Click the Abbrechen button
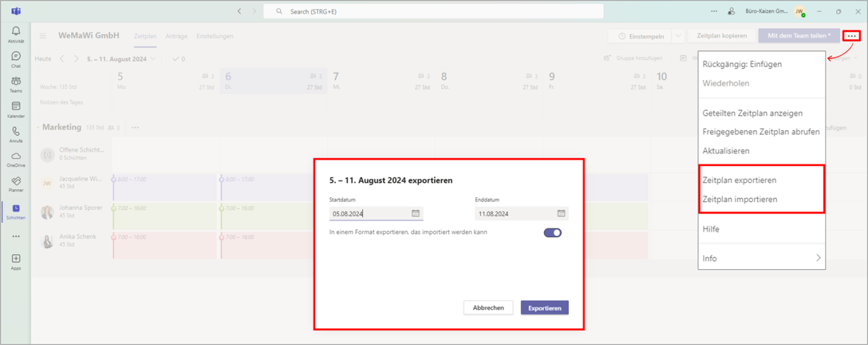The width and height of the screenshot is (868, 345). click(488, 308)
